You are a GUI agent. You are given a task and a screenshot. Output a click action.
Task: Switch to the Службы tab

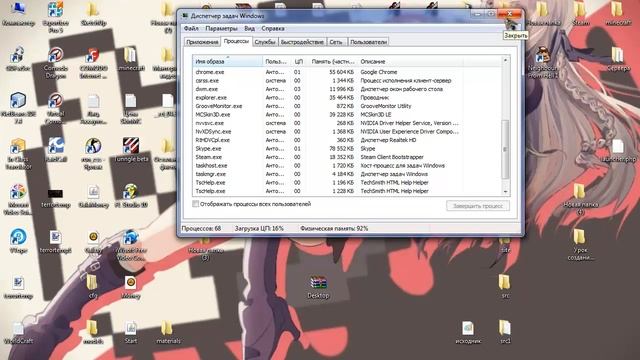pos(265,42)
